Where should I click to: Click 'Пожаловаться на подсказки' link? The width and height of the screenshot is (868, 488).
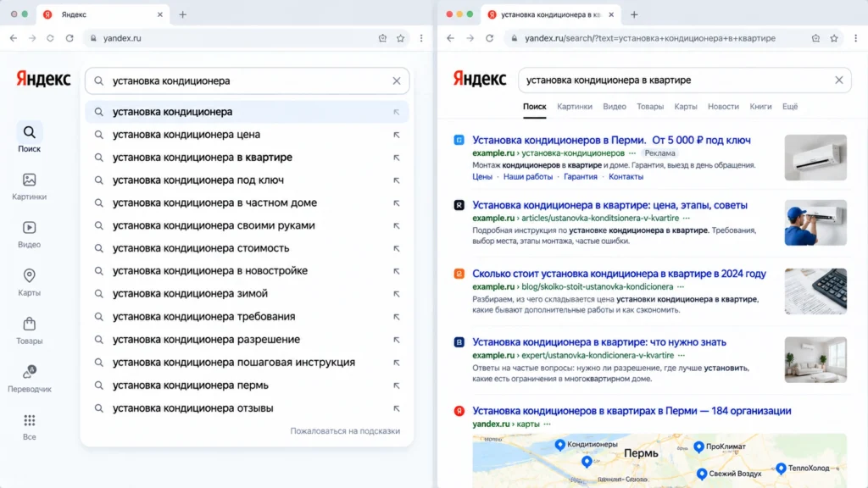(x=345, y=431)
